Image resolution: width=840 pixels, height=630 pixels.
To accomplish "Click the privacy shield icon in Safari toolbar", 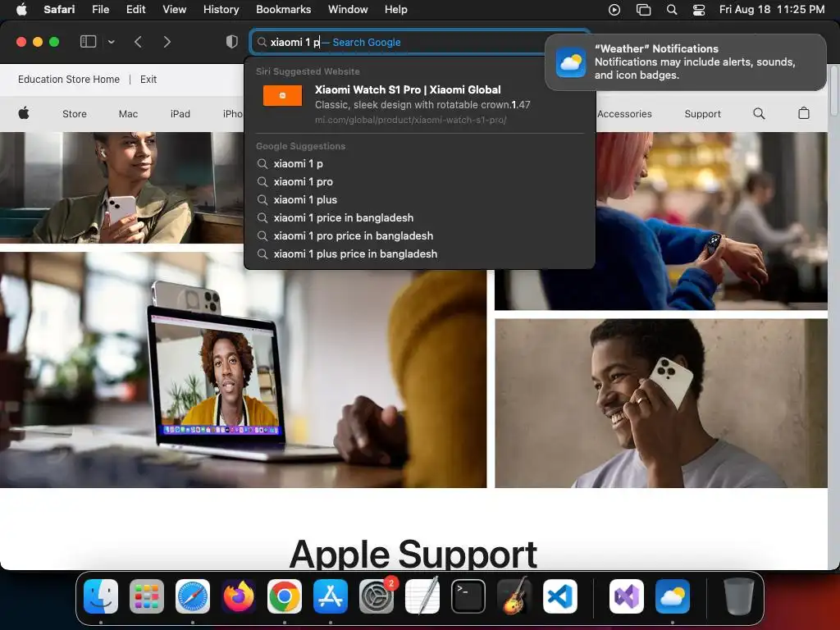I will pyautogui.click(x=232, y=42).
